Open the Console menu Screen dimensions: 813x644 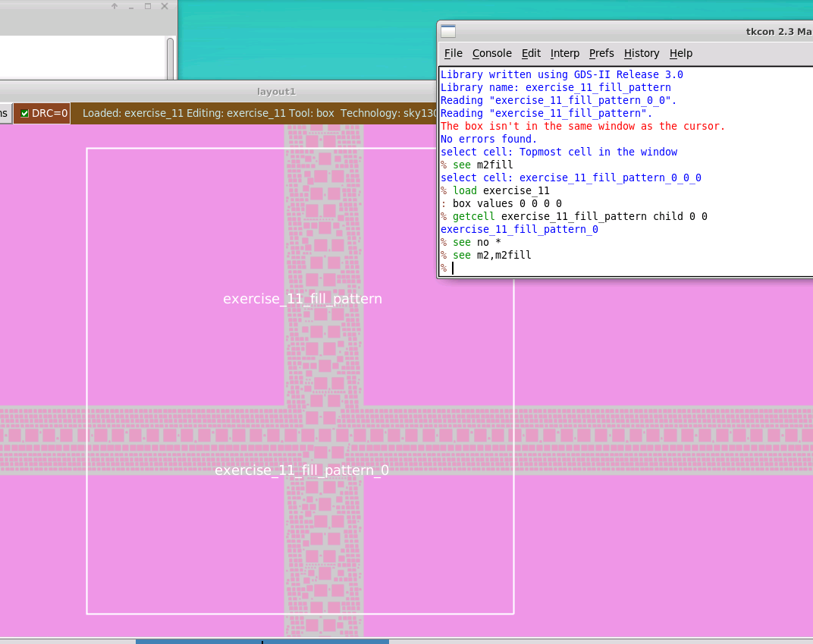point(491,53)
